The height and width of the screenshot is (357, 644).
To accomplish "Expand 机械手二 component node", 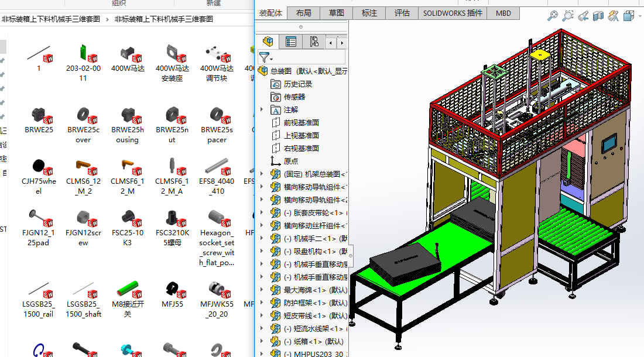I will pos(262,238).
